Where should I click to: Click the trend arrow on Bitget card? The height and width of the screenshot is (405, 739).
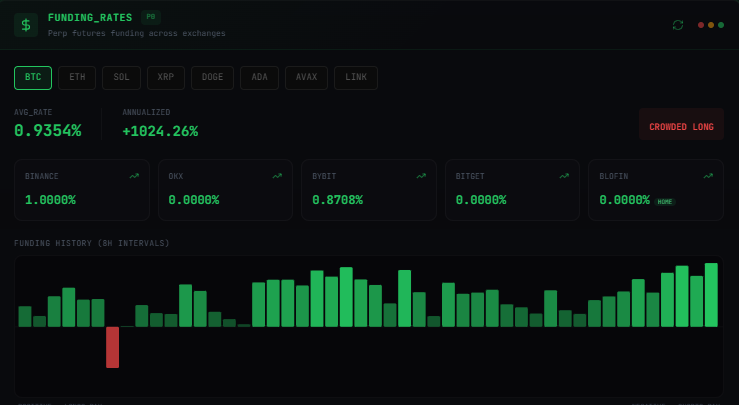pos(564,176)
